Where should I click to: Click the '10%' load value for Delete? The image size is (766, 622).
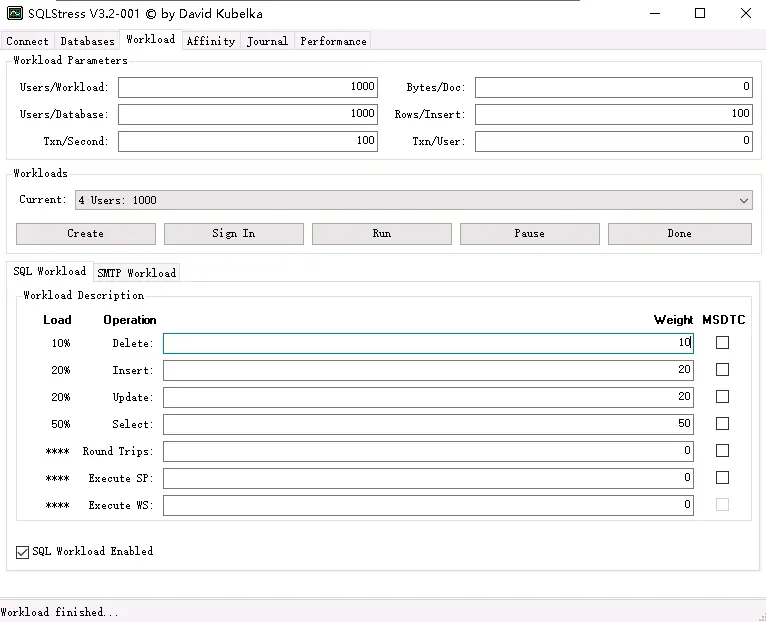click(61, 343)
